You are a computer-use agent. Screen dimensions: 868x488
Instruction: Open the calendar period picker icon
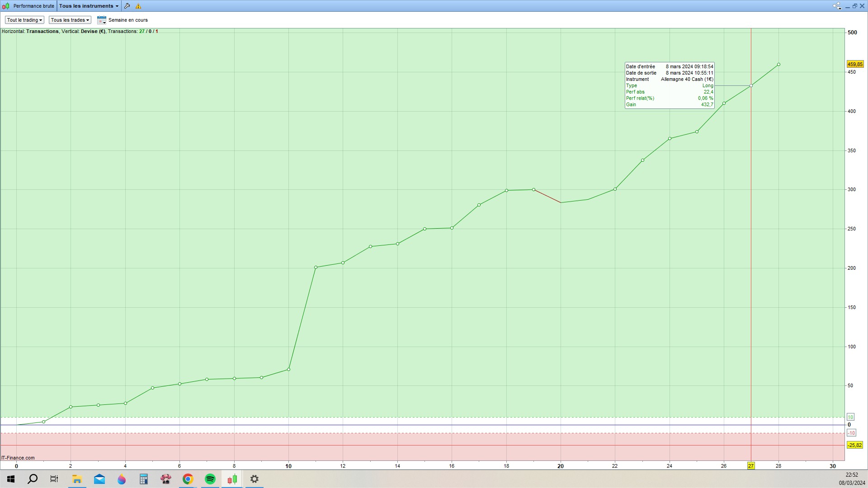pyautogui.click(x=101, y=20)
